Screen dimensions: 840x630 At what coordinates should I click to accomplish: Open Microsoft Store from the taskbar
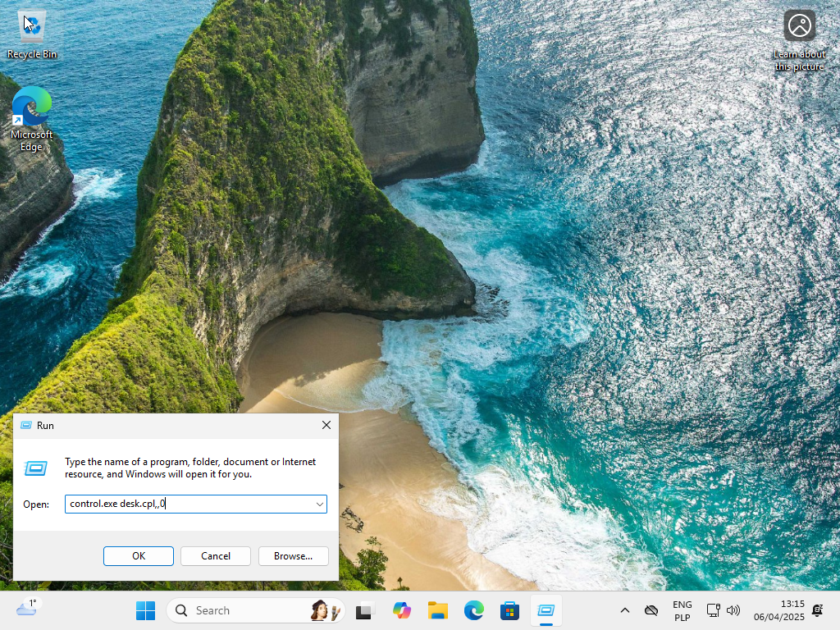[x=509, y=610]
